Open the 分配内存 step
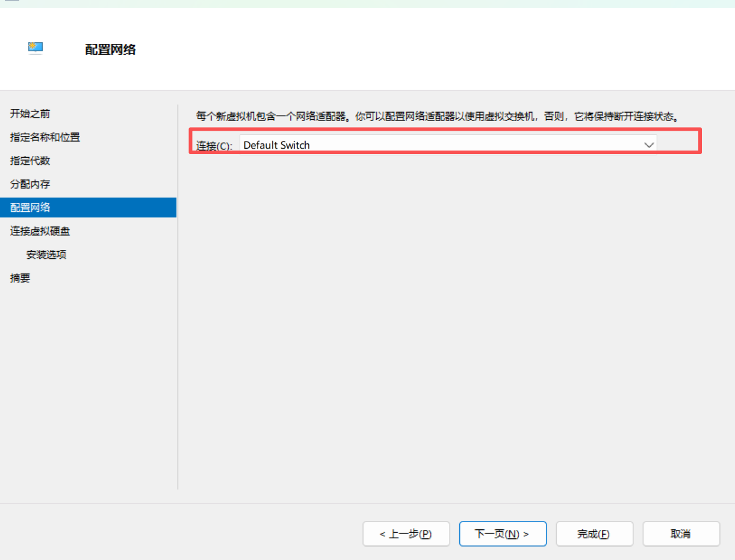The height and width of the screenshot is (560, 735). (x=30, y=184)
